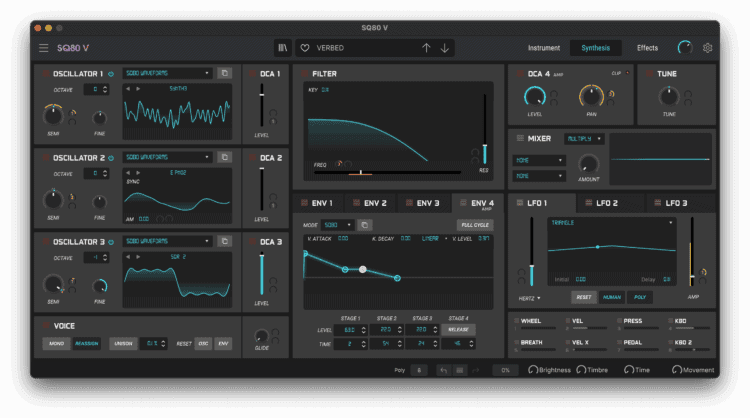Switch to the Synthesis view

point(596,48)
